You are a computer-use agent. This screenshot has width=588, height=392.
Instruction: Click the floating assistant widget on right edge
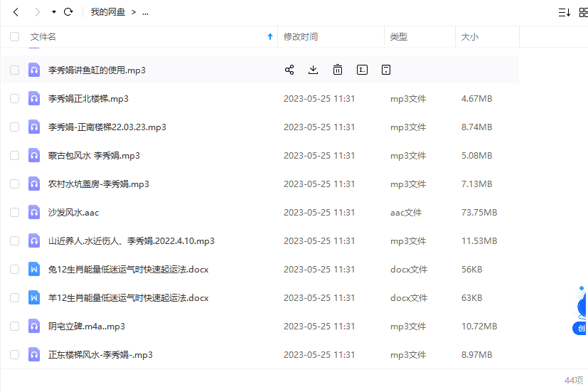[x=580, y=310]
